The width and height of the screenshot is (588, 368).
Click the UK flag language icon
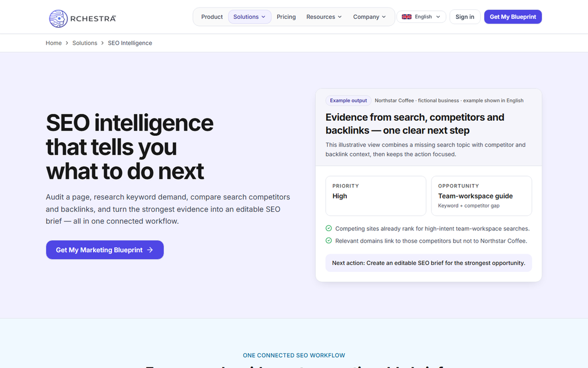coord(407,17)
